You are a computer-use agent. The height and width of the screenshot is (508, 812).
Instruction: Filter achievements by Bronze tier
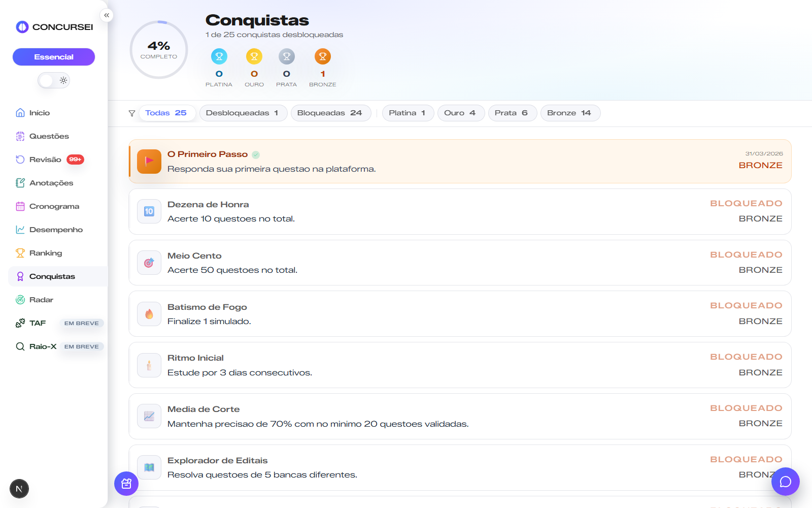[570, 113]
